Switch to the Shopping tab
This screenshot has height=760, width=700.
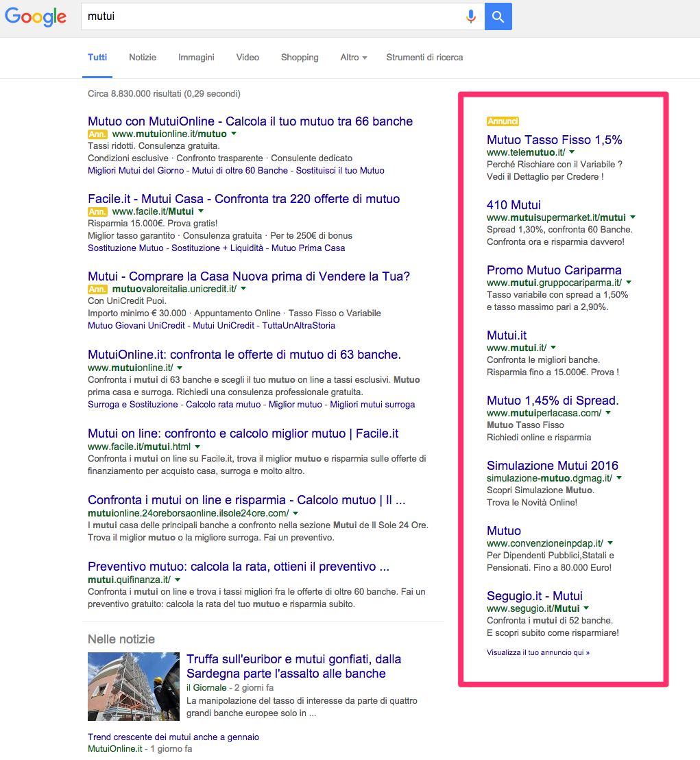(x=300, y=57)
